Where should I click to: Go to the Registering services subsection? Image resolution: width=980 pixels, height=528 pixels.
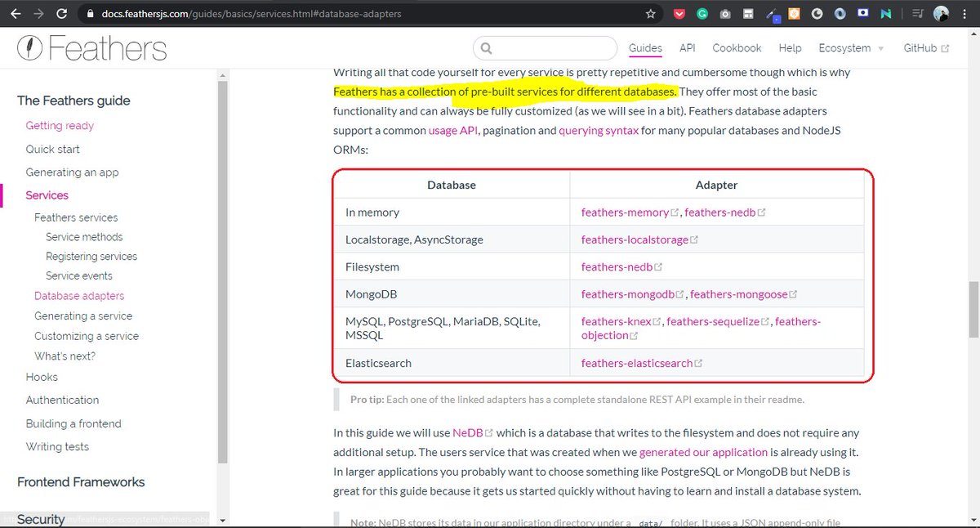(91, 257)
